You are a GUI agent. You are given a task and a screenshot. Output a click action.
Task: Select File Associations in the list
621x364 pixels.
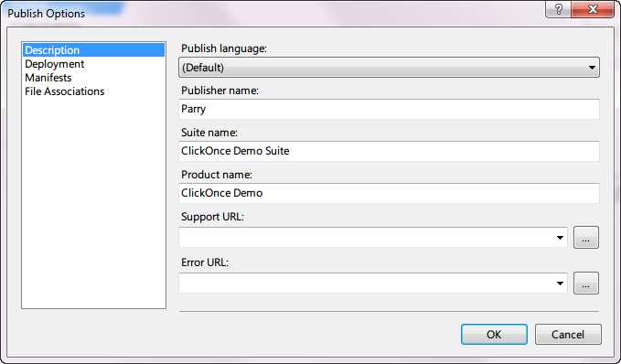(x=65, y=91)
